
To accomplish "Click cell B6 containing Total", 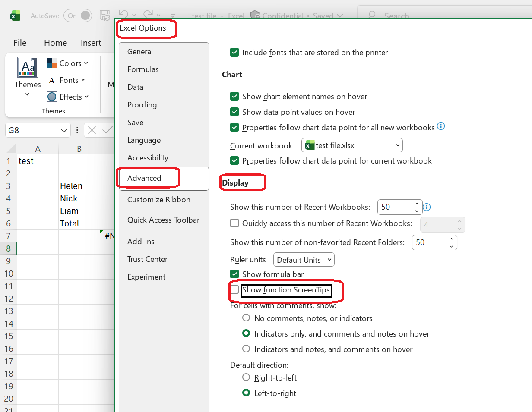I will coord(79,223).
